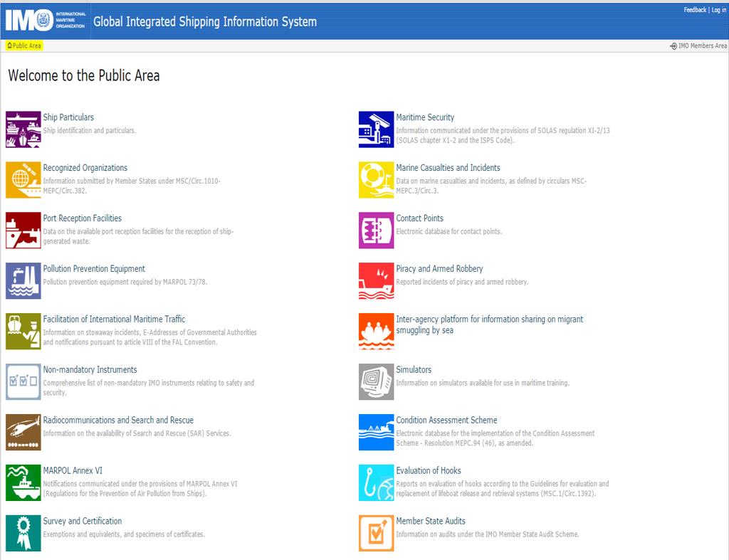
Task: Open the Non-mandatory Instruments checklist icon
Action: click(x=23, y=382)
